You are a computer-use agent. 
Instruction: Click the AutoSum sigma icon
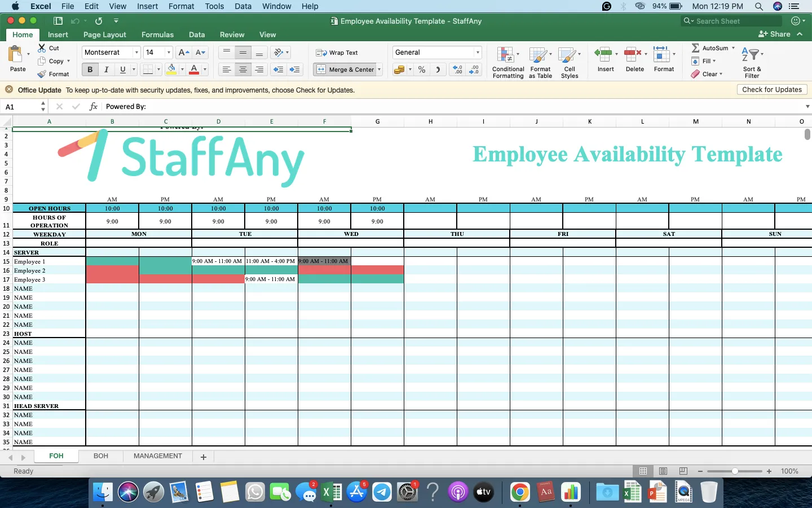695,48
